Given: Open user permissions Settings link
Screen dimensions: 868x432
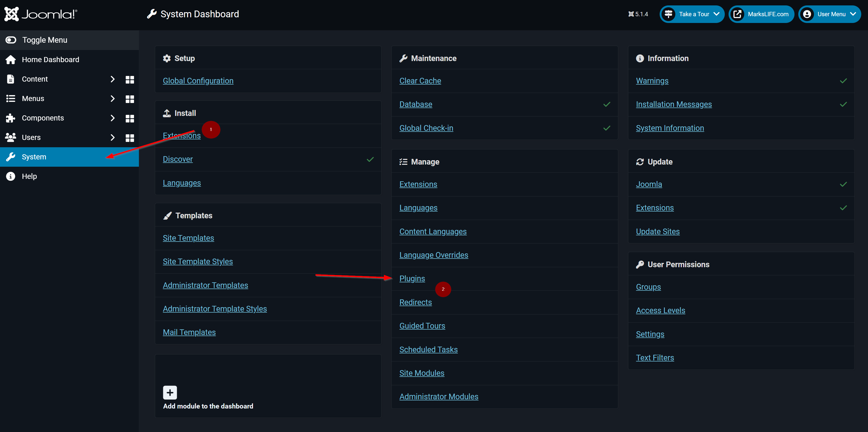Looking at the screenshot, I should pos(650,334).
